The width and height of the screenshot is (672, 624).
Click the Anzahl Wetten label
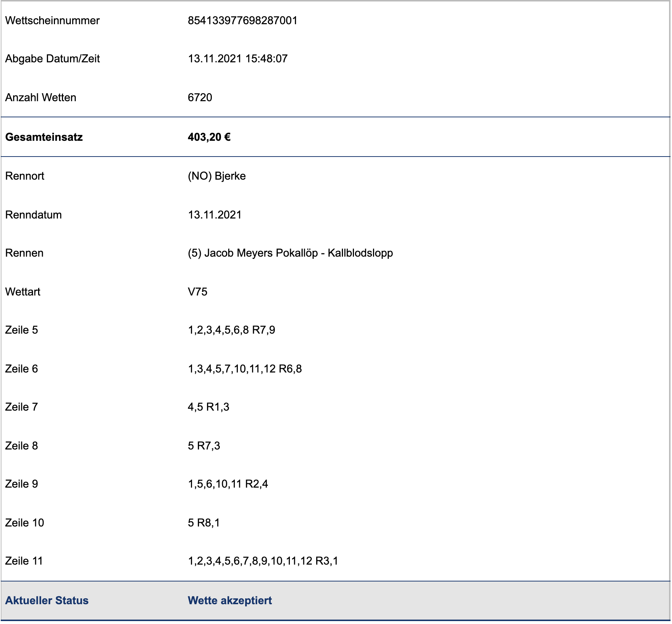coord(41,98)
